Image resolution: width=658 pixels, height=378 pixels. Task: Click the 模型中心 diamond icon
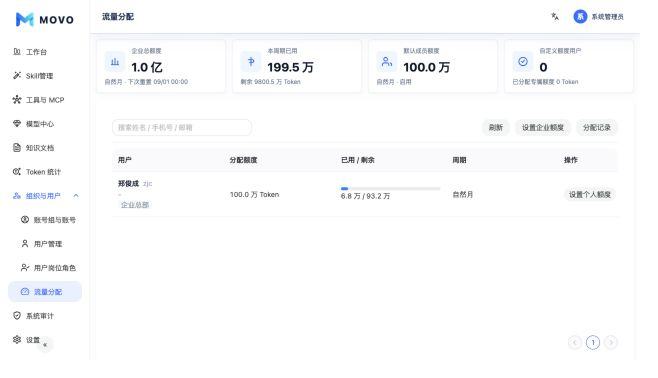tap(17, 123)
